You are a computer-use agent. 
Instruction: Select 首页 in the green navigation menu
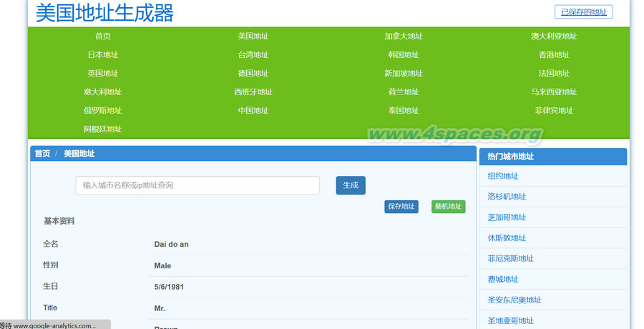coord(103,36)
